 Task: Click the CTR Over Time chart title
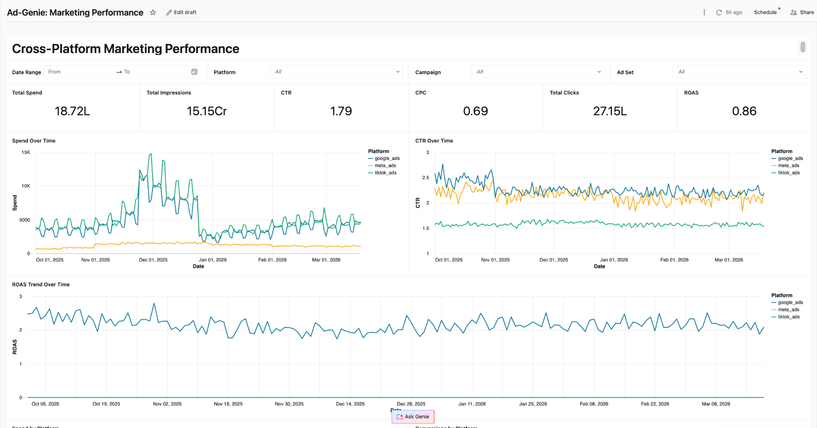[x=434, y=141]
